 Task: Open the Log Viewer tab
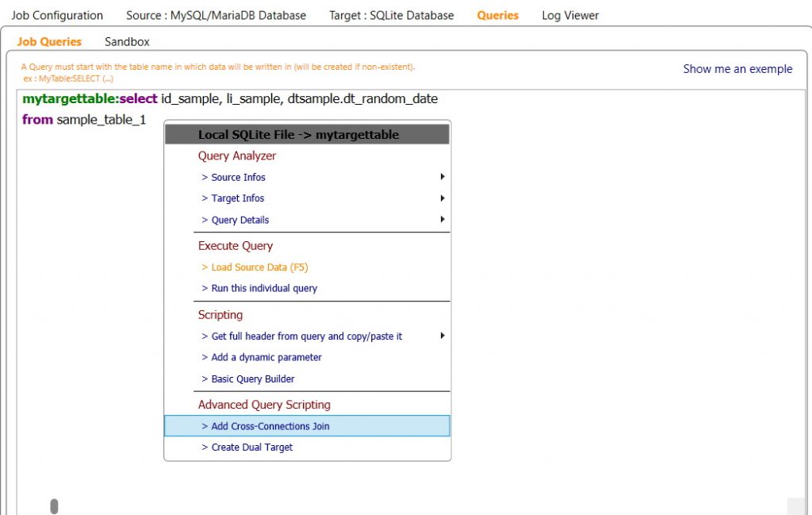tap(570, 16)
